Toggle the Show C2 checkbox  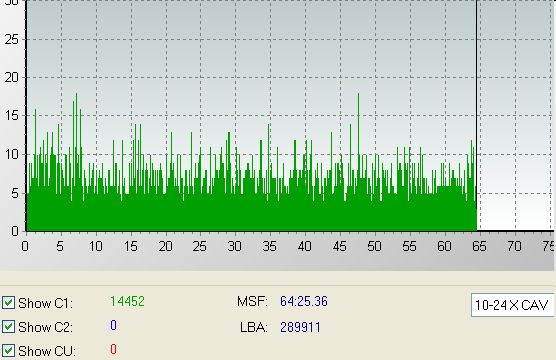(x=8, y=327)
